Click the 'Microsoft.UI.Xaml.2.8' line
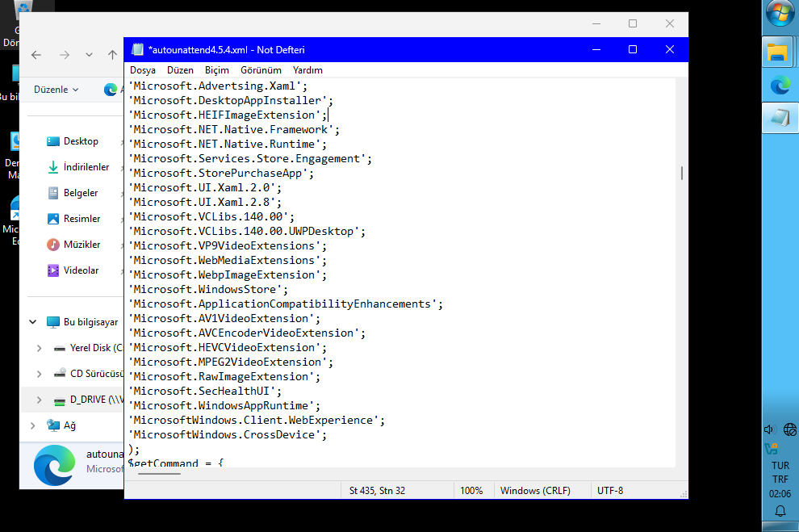The width and height of the screenshot is (799, 532). (205, 203)
